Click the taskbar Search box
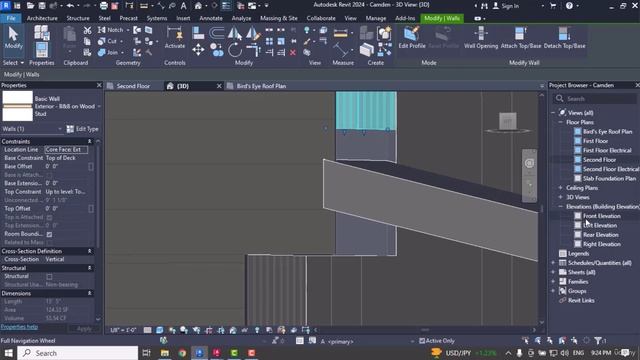 click(78, 353)
